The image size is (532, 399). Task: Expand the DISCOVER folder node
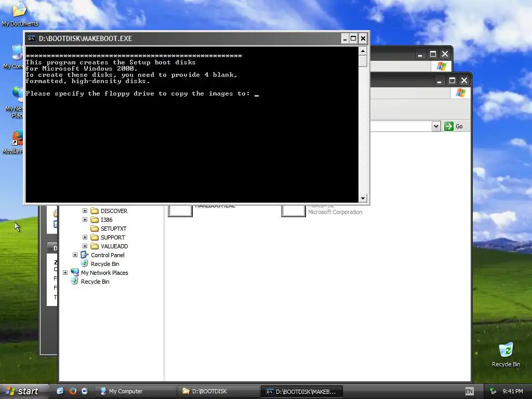(85, 211)
